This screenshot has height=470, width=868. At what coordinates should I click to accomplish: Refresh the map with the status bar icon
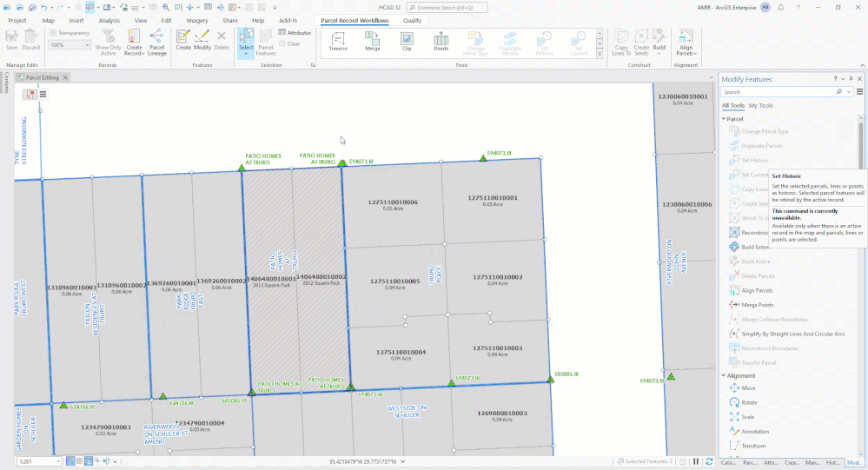[x=708, y=461]
